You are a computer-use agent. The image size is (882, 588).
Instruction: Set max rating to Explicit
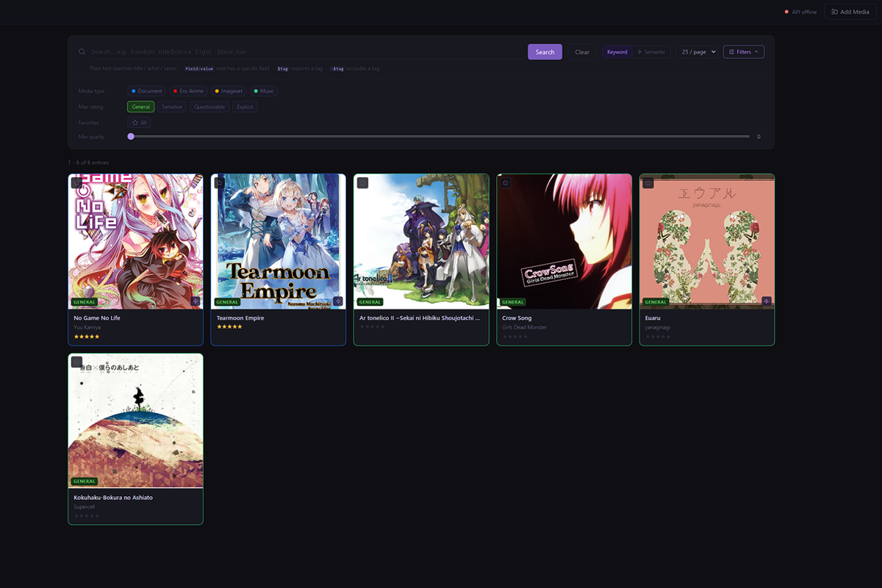click(245, 107)
